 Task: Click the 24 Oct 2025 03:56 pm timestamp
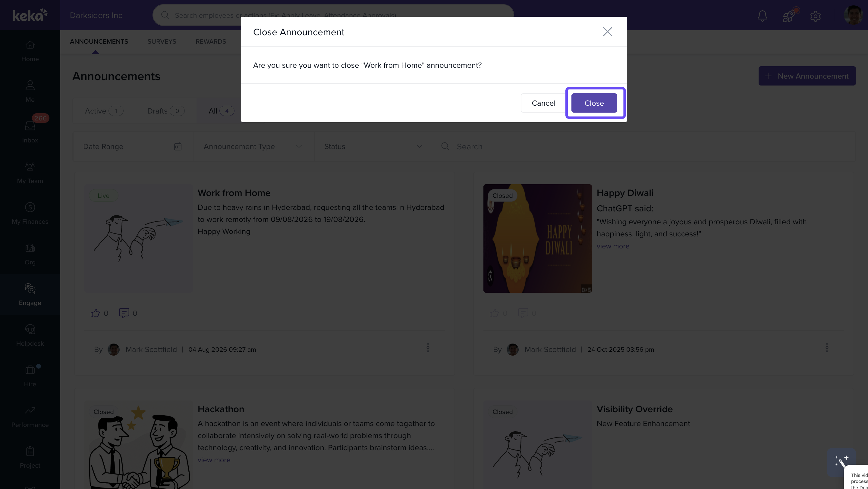[x=621, y=349]
